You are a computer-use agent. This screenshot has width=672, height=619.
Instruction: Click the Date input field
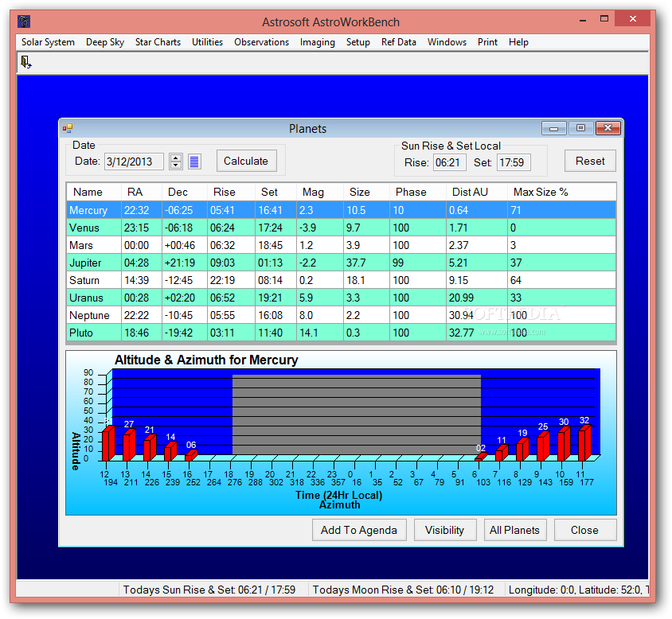[x=134, y=162]
